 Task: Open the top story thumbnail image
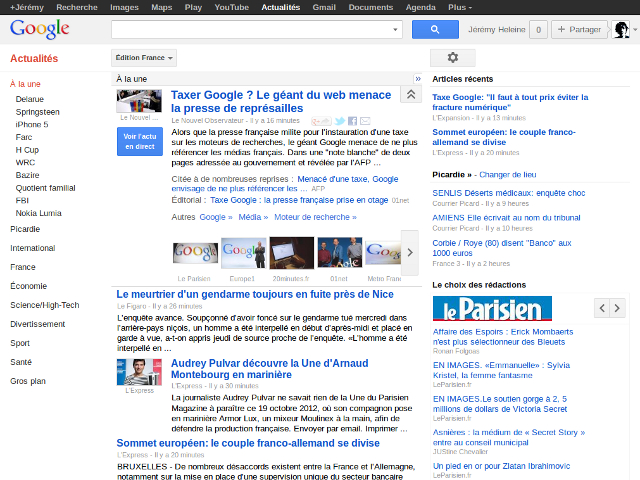(139, 101)
